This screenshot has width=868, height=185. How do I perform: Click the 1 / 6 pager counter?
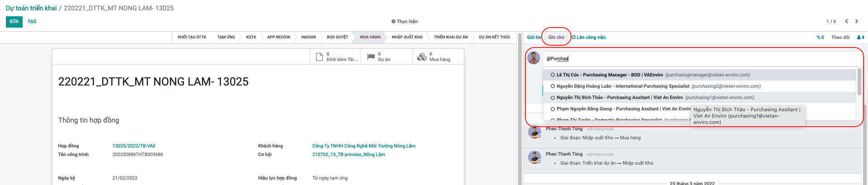[831, 22]
